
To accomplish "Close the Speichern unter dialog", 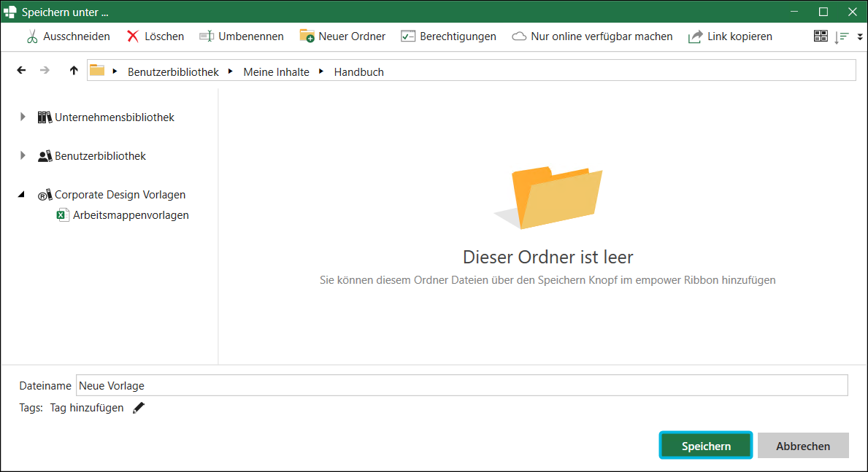I will click(x=853, y=12).
